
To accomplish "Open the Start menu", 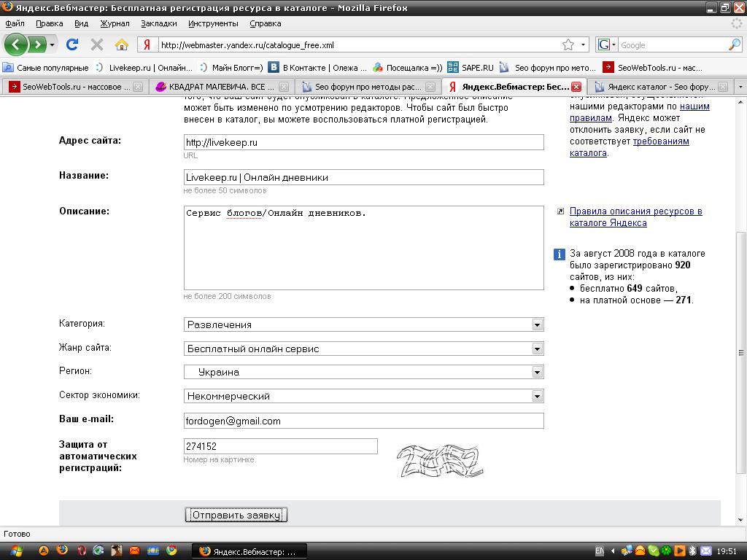I will 17,551.
